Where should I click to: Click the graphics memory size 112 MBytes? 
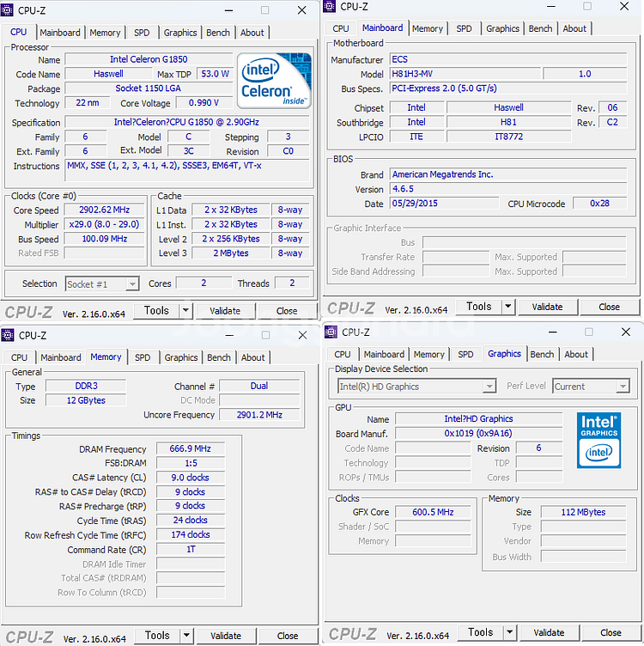pos(584,512)
